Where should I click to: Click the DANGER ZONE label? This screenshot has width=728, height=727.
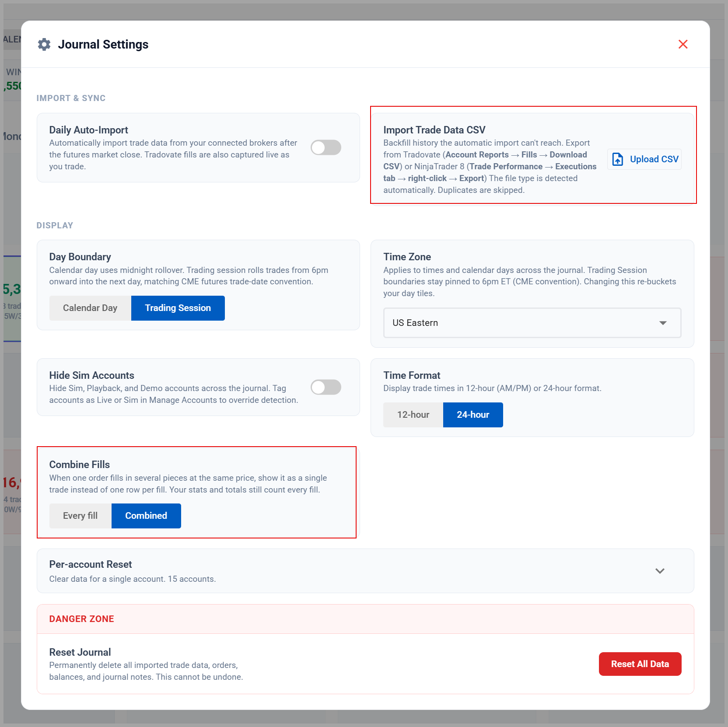[81, 619]
